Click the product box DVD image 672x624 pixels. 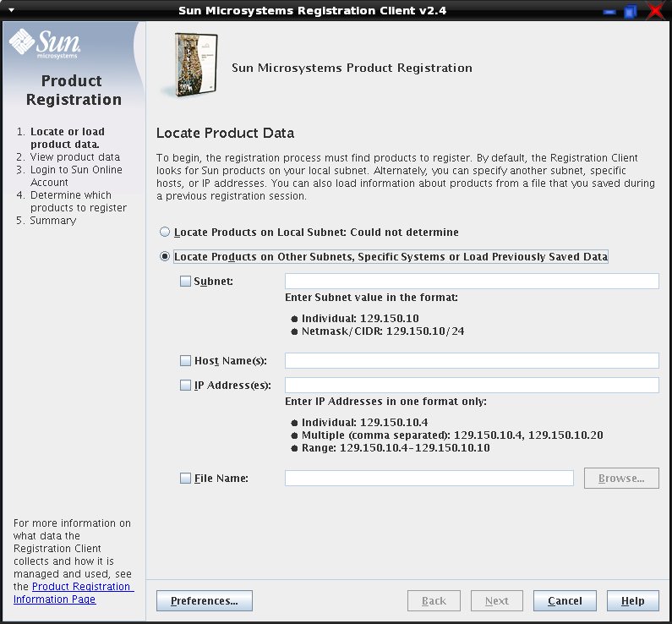191,65
